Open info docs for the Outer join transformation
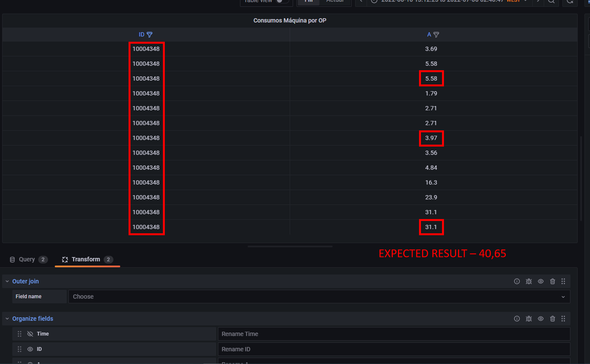The width and height of the screenshot is (590, 364). point(516,281)
